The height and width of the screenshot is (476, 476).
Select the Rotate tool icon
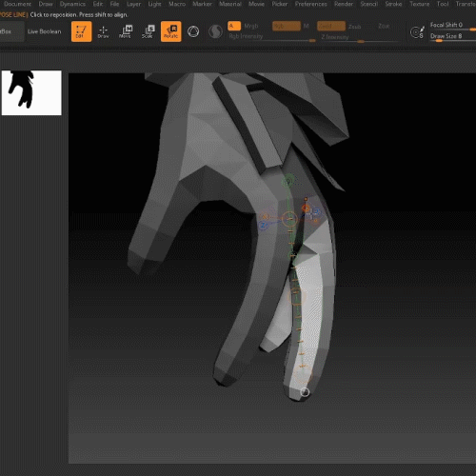click(171, 31)
